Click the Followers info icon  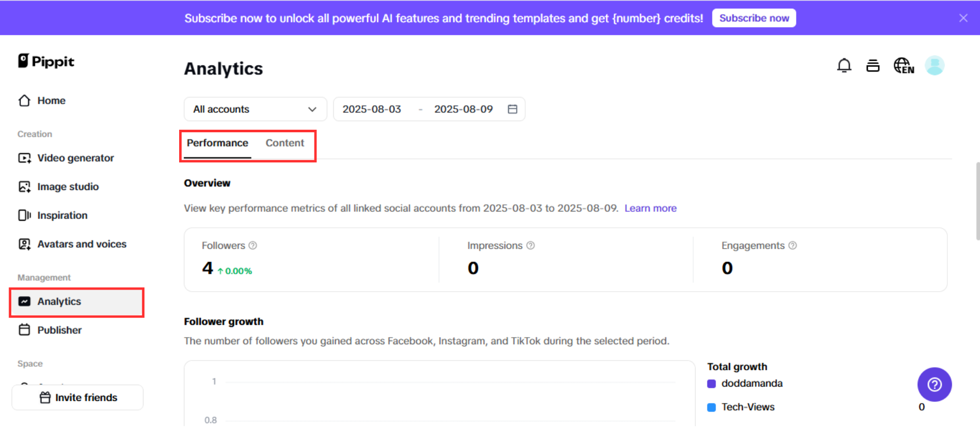(x=253, y=246)
